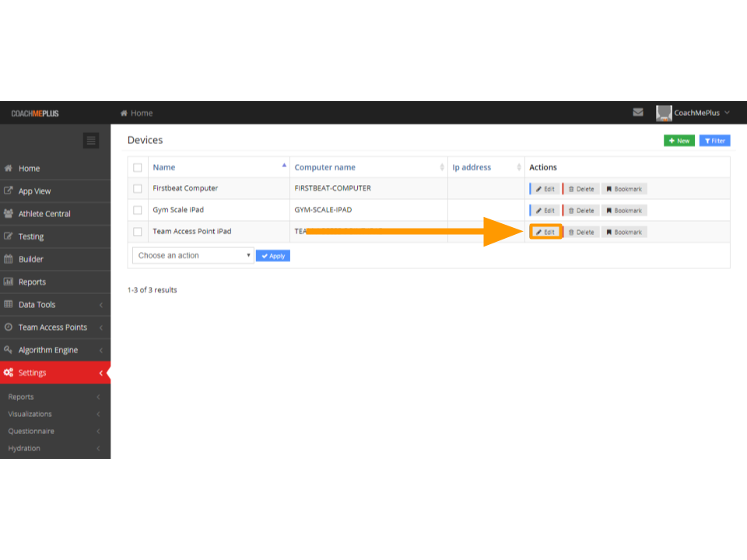This screenshot has height=560, width=747.
Task: Click the GYM-SCALE-IPAD cell text
Action: (323, 209)
